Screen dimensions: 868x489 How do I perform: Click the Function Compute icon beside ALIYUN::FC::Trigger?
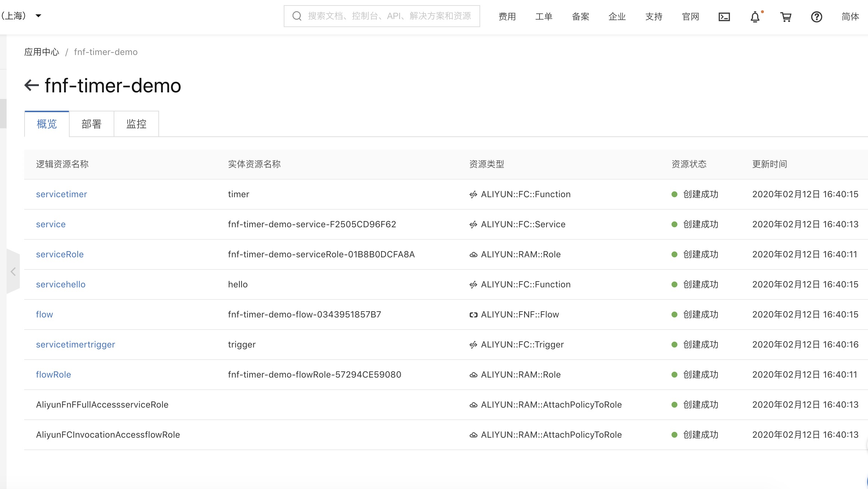pyautogui.click(x=473, y=345)
